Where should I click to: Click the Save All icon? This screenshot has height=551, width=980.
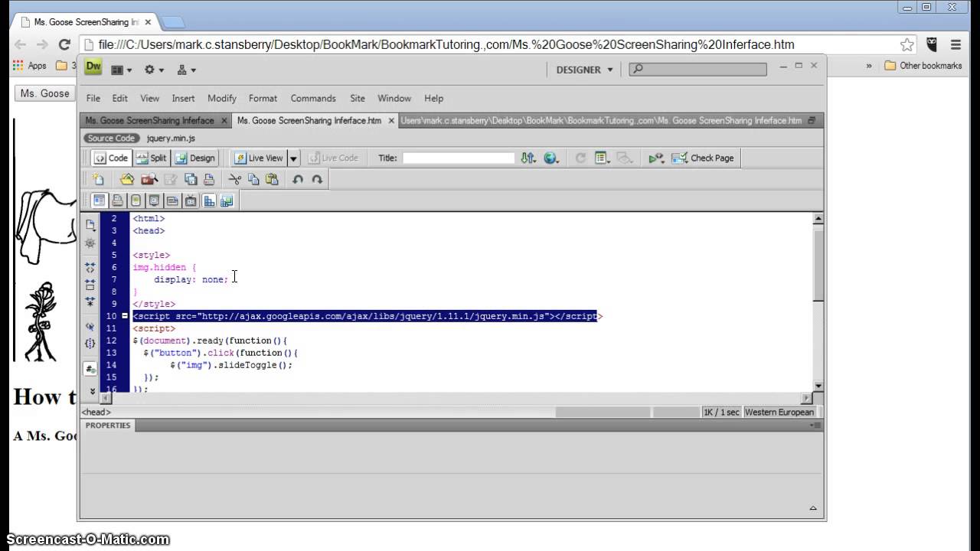coord(191,179)
